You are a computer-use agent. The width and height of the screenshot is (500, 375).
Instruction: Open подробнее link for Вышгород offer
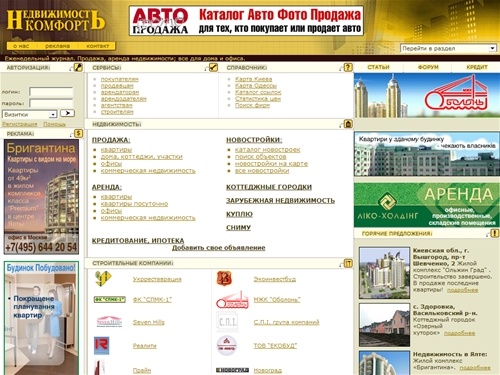[x=462, y=290]
